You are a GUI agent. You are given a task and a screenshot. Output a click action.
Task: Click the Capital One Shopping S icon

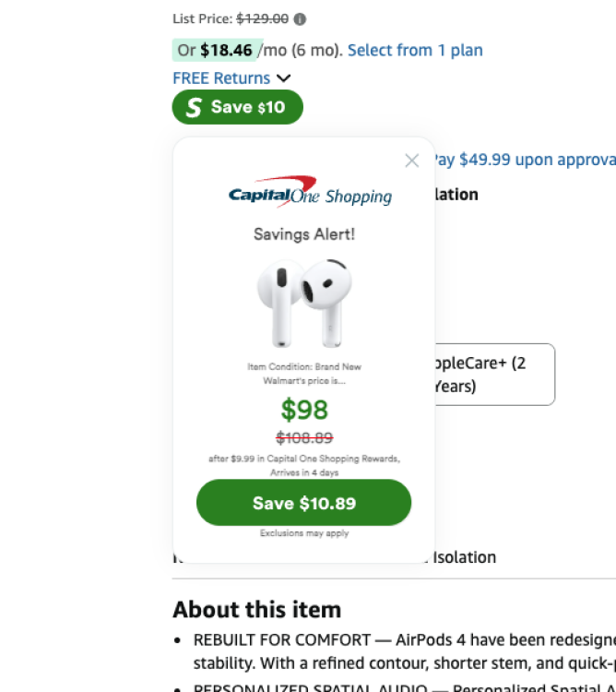coord(193,108)
